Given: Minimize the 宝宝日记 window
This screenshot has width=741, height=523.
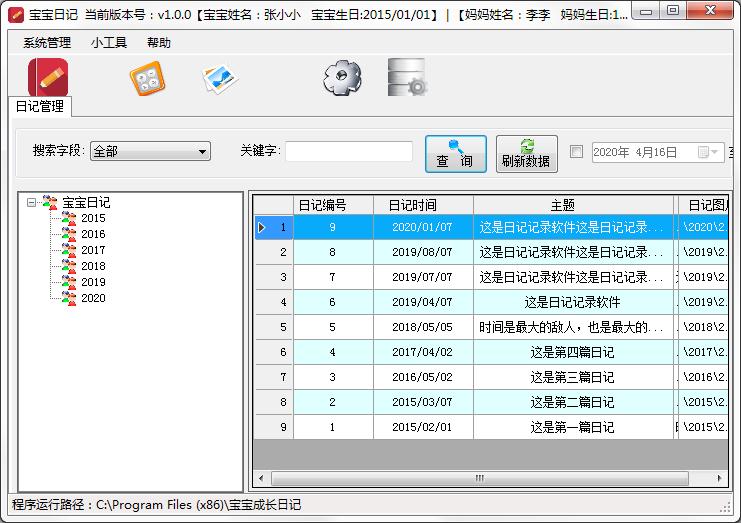Looking at the screenshot, I should (x=646, y=11).
